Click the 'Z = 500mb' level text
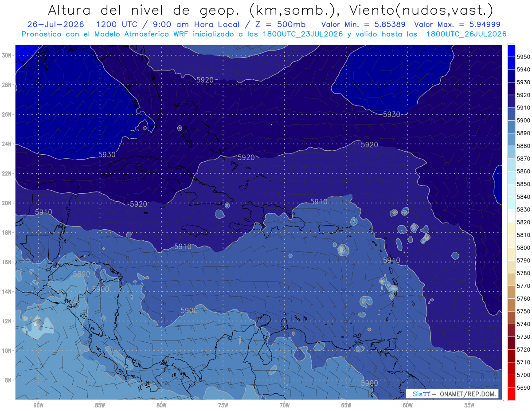The height and width of the screenshot is (411, 532). (x=279, y=24)
